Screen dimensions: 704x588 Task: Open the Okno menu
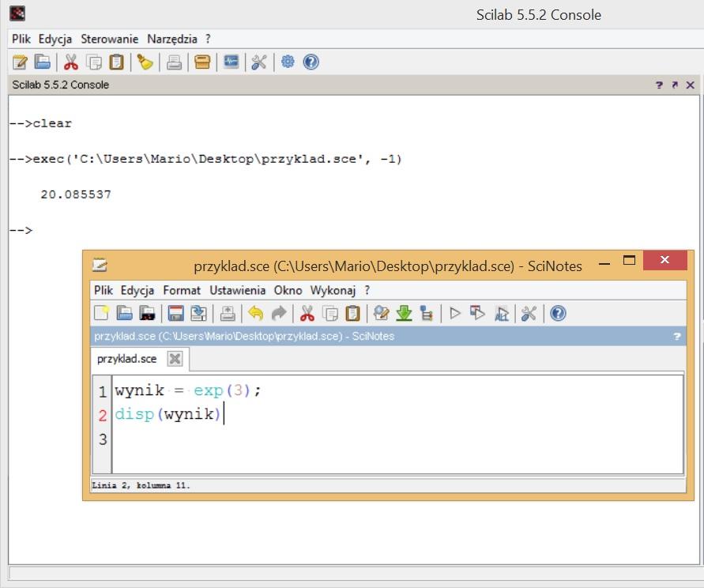click(288, 290)
